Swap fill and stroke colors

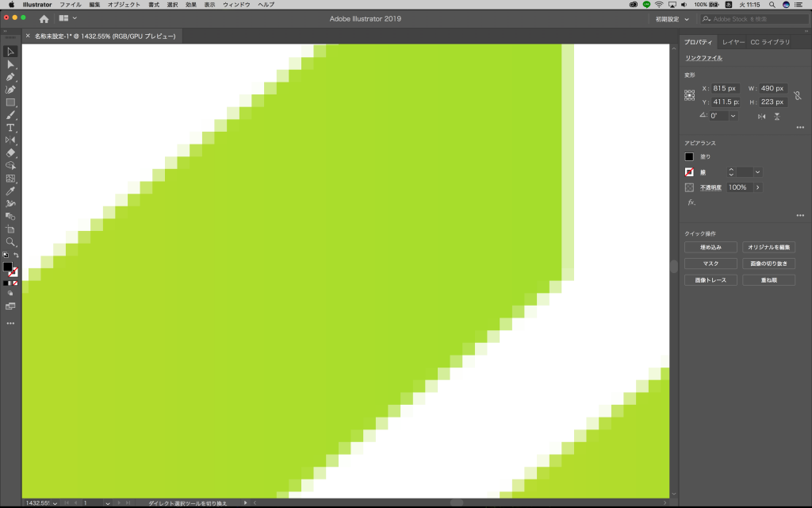[17, 256]
